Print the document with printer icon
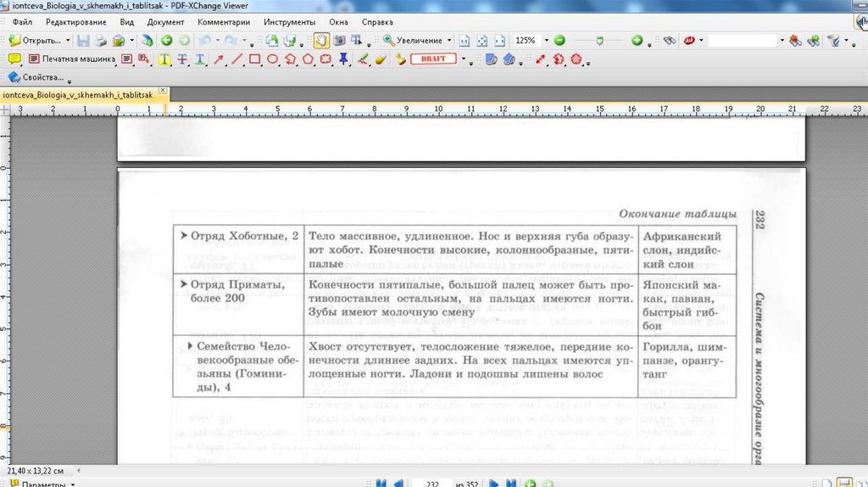The height and width of the screenshot is (487, 868). coord(100,40)
